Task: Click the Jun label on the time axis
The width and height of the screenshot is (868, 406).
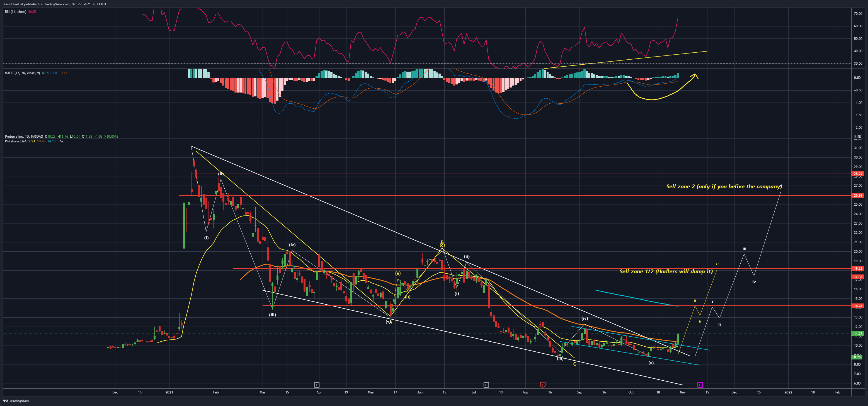Action: pos(420,392)
